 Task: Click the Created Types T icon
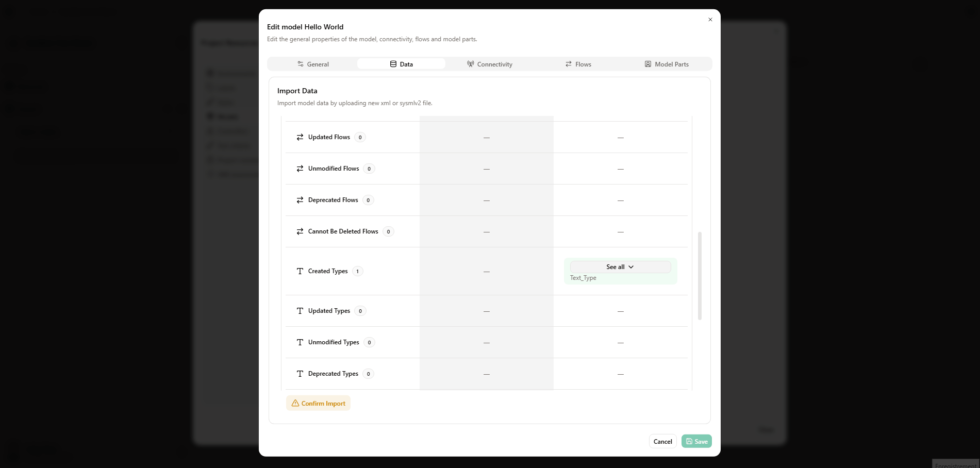tap(300, 271)
